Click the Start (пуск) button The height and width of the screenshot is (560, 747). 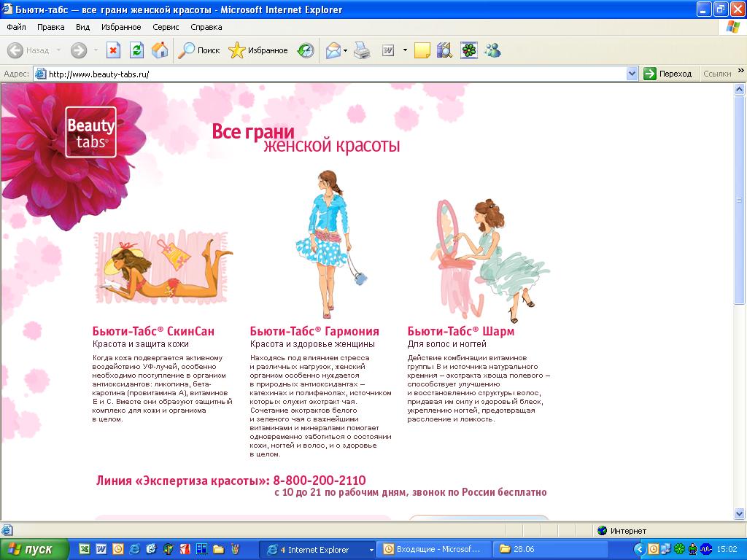(34, 550)
